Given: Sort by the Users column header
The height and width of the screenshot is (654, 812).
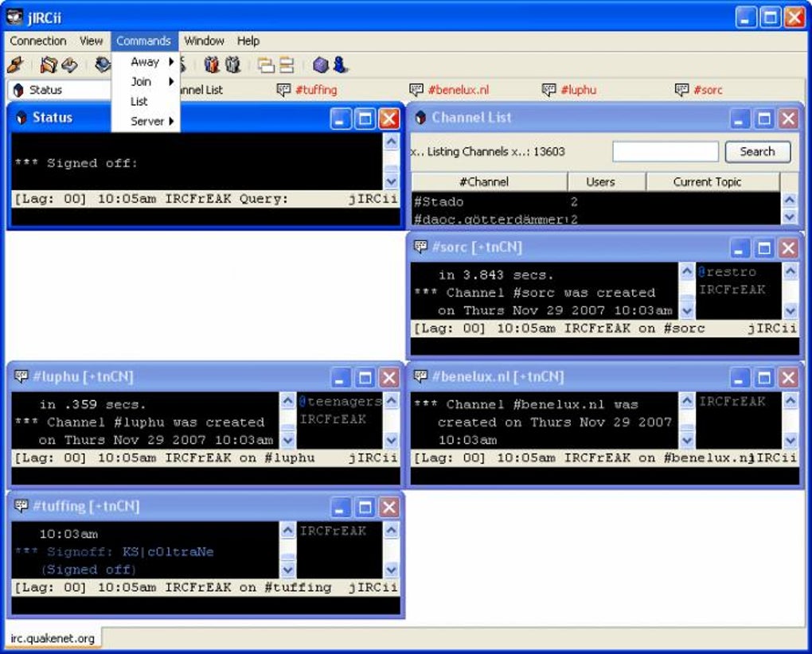Looking at the screenshot, I should (x=607, y=182).
